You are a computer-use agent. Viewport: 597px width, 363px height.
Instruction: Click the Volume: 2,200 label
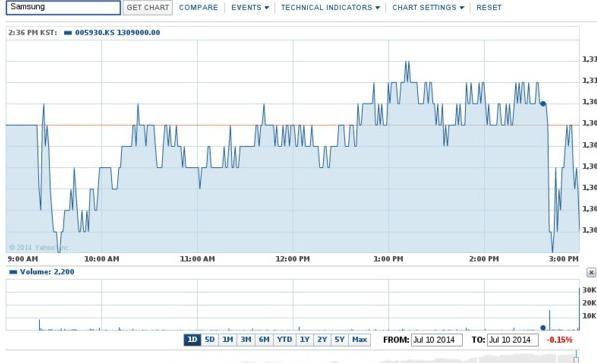47,272
